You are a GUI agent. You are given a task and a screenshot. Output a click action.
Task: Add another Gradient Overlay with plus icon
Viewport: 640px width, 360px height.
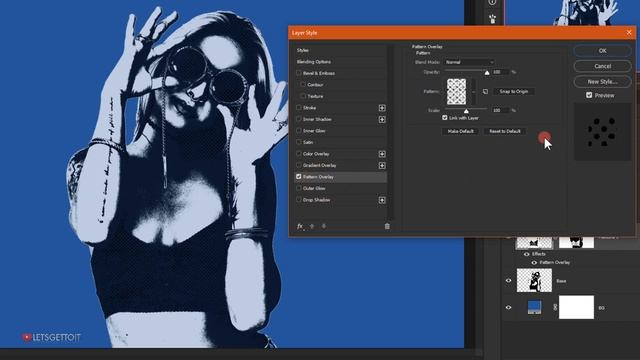382,165
